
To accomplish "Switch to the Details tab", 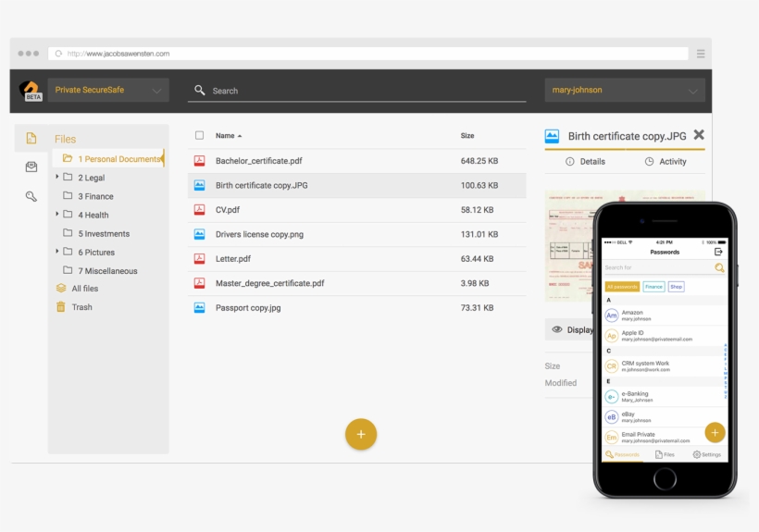I will tap(585, 162).
